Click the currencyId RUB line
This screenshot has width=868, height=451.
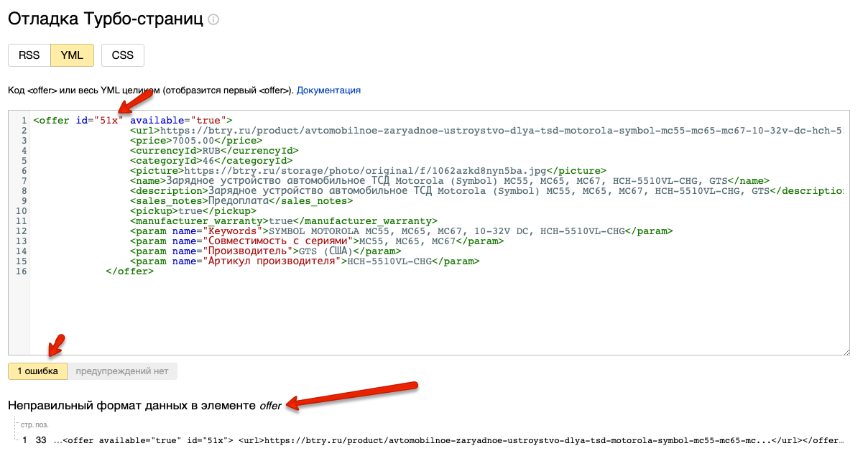[x=213, y=151]
